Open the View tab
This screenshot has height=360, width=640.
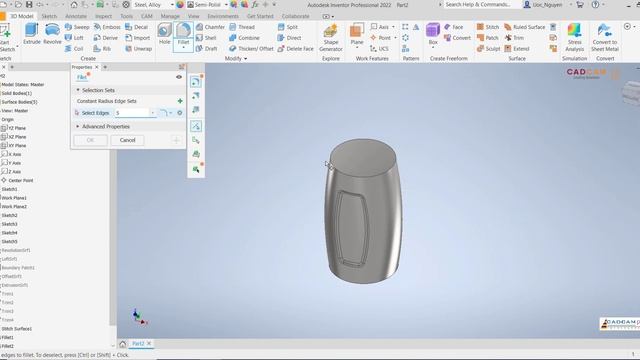(193, 16)
